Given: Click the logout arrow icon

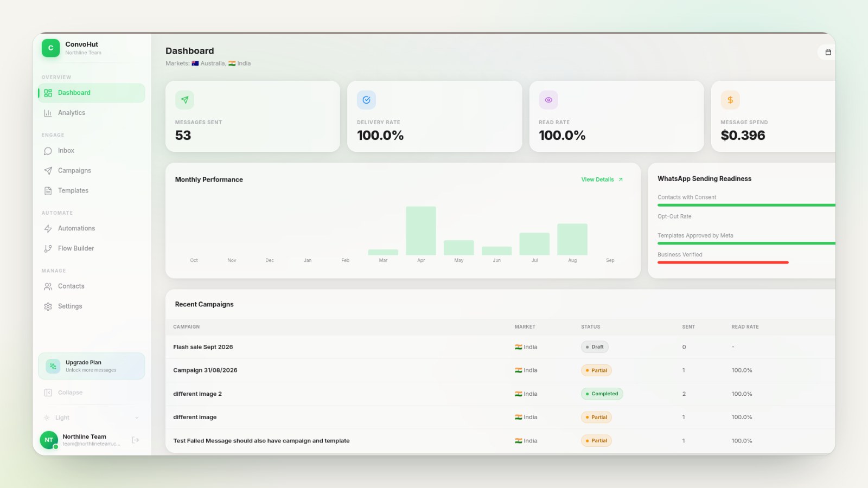Looking at the screenshot, I should (136, 440).
